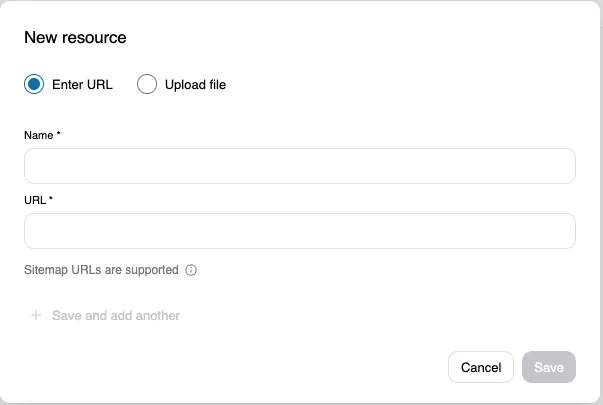Click the Name field label
The width and height of the screenshot is (603, 405).
(x=39, y=135)
